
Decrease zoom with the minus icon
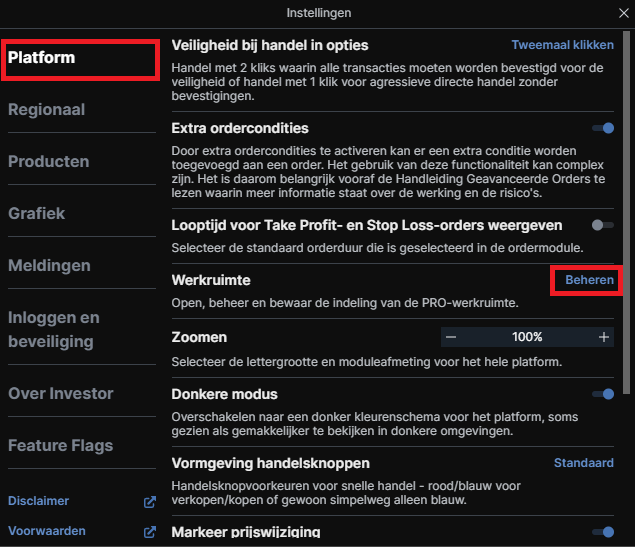(451, 337)
